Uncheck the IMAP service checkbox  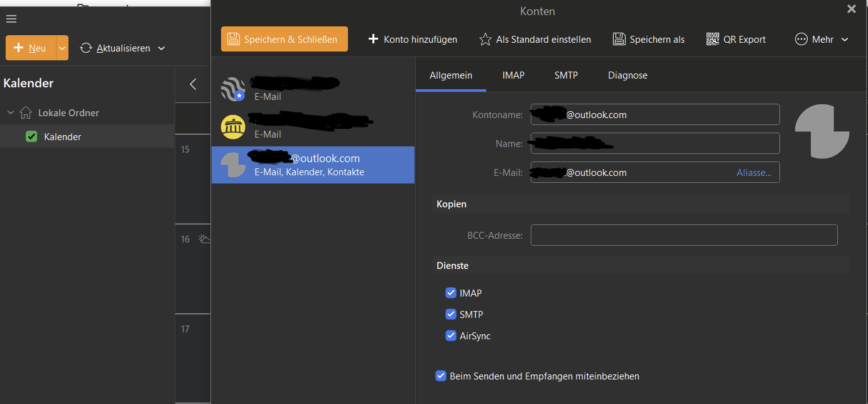coord(450,293)
